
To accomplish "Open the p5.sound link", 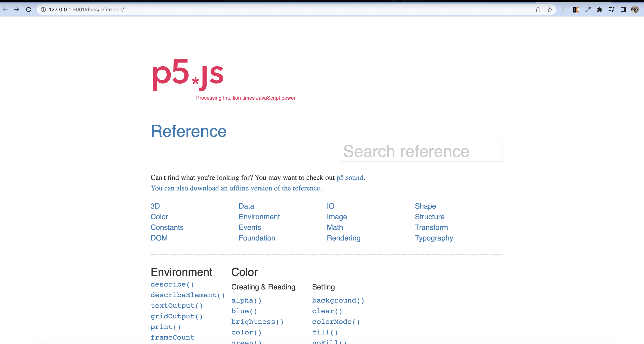I will (349, 177).
